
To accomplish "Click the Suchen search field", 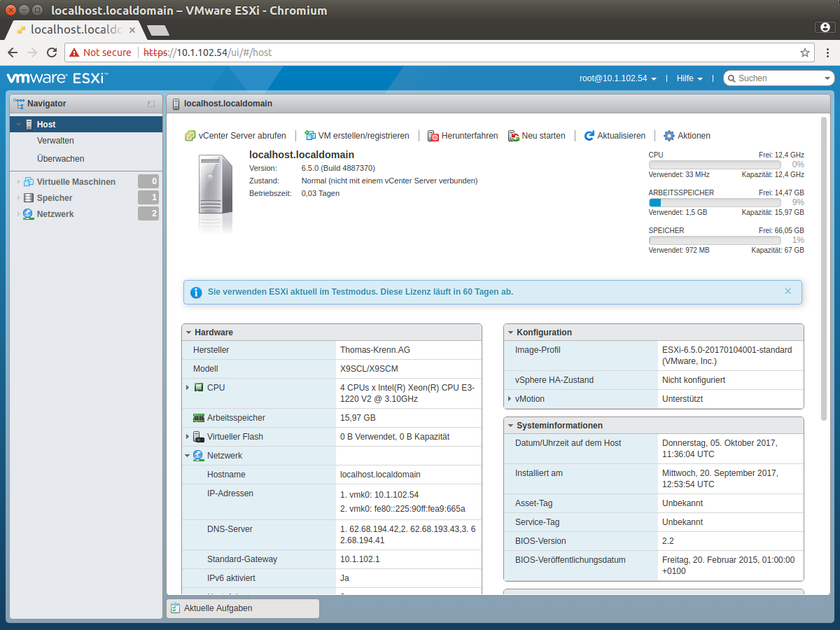I will coord(779,78).
